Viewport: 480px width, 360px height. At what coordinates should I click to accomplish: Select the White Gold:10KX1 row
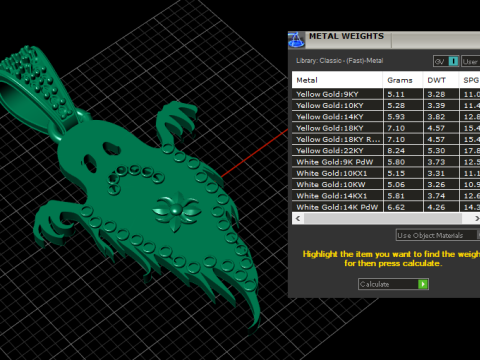(x=386, y=173)
